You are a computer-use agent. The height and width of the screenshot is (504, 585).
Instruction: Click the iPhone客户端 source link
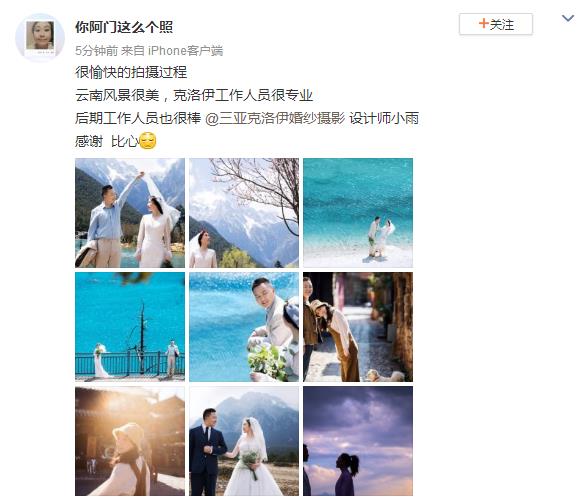coord(185,50)
